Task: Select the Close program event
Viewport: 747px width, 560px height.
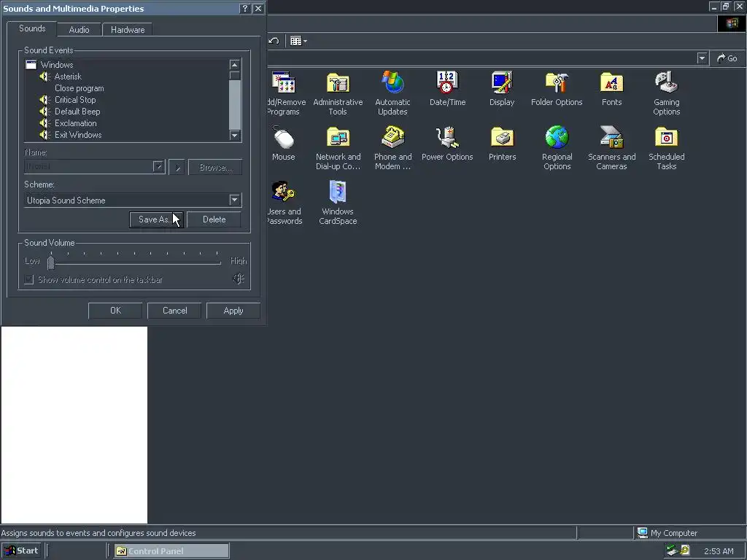Action: pos(79,88)
